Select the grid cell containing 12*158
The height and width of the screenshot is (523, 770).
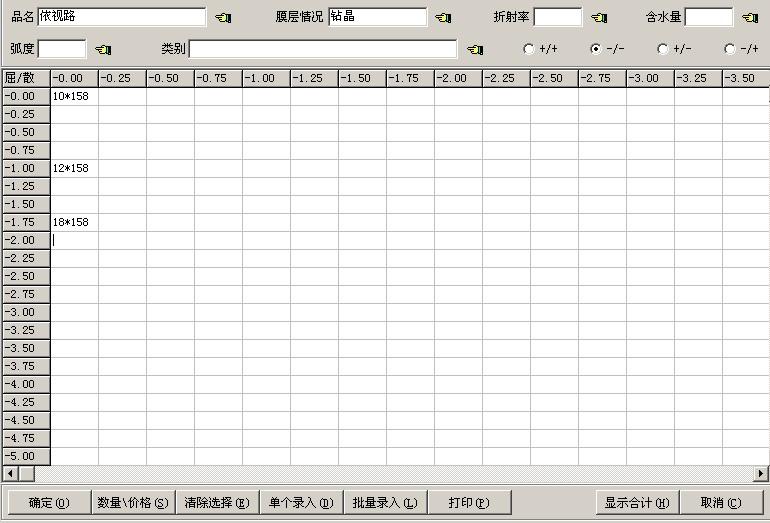[74, 168]
